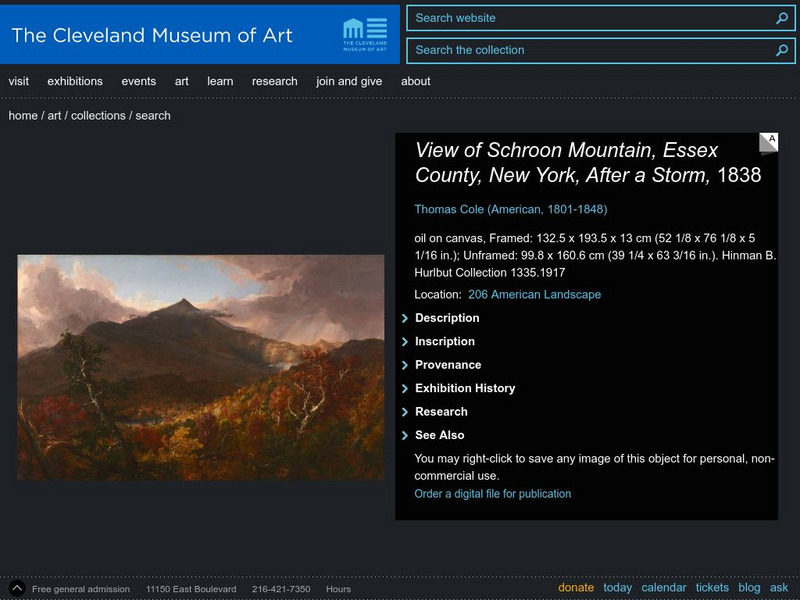Click the footer up-arrow circle icon
Viewport: 800px width, 600px height.
pos(16,588)
